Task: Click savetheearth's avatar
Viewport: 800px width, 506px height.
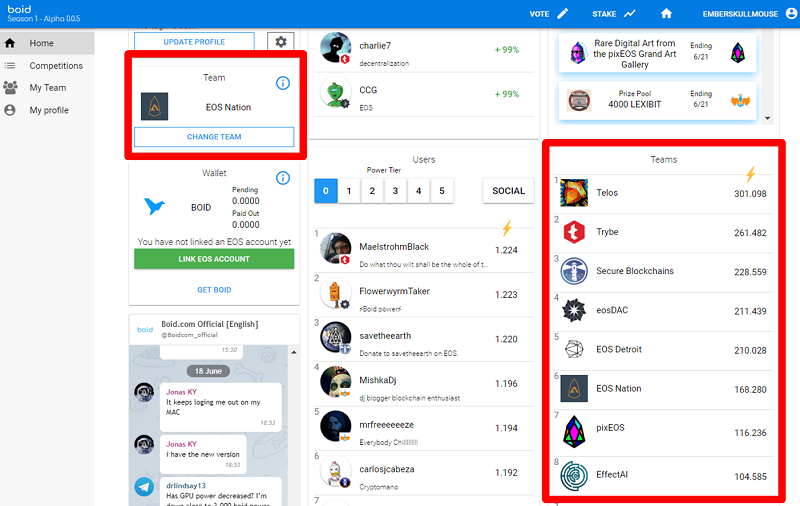Action: click(336, 337)
